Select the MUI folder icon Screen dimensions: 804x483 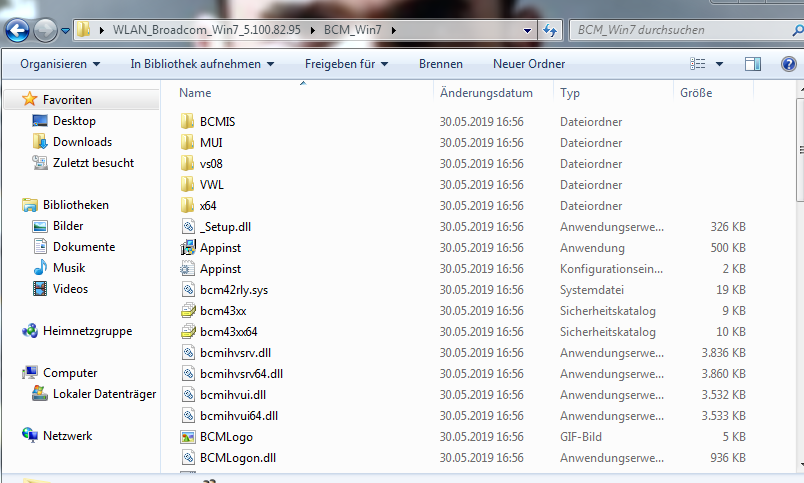pyautogui.click(x=188, y=143)
